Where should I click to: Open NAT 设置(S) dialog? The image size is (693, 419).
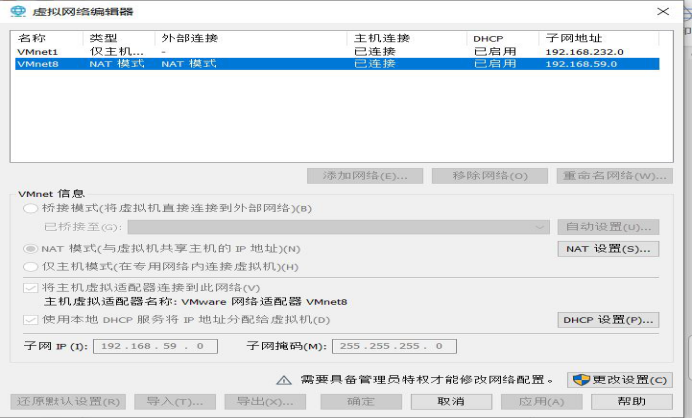click(608, 249)
